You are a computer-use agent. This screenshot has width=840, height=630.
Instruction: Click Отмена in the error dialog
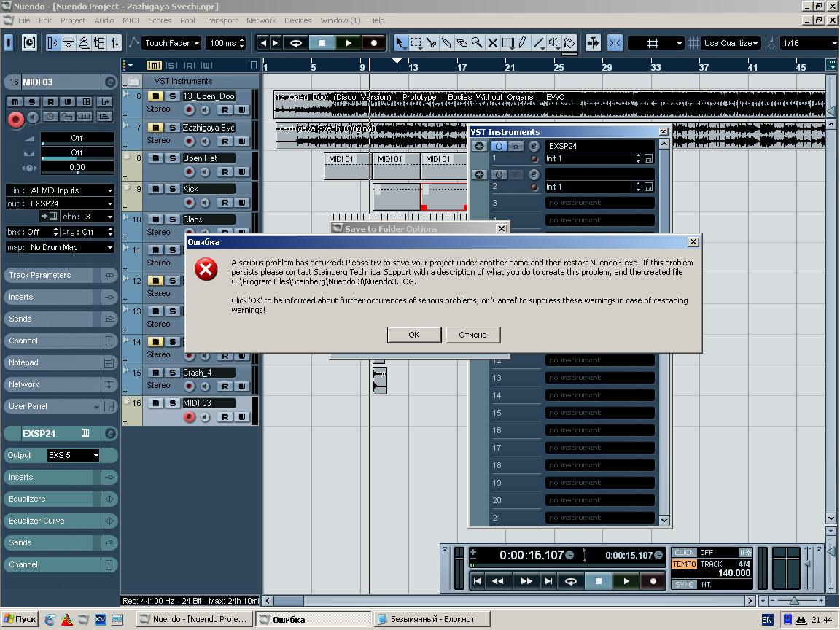pyautogui.click(x=473, y=335)
